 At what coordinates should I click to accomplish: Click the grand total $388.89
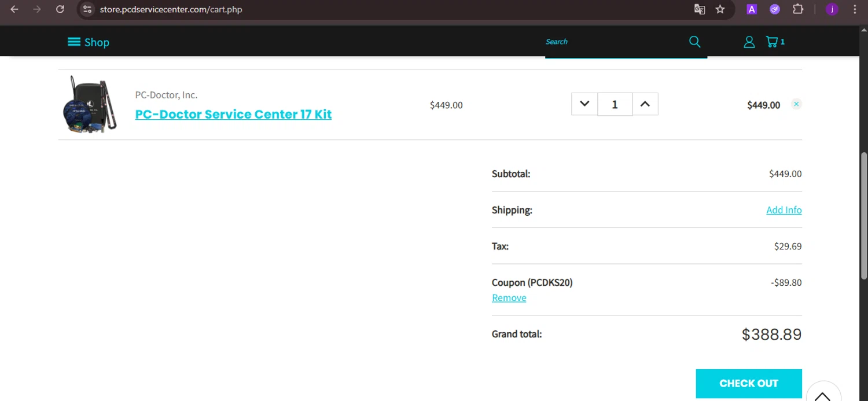(771, 334)
